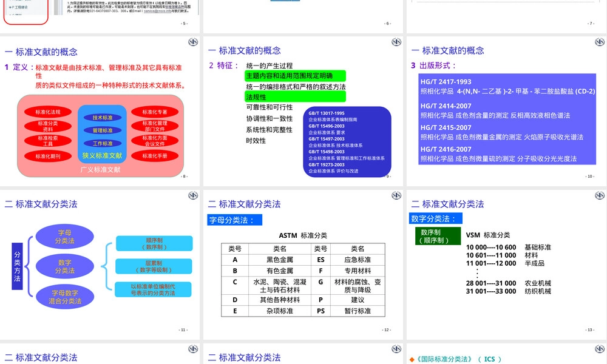
Task: Open the slide 8 thumbnail defining 标准文献
Action: [100, 111]
